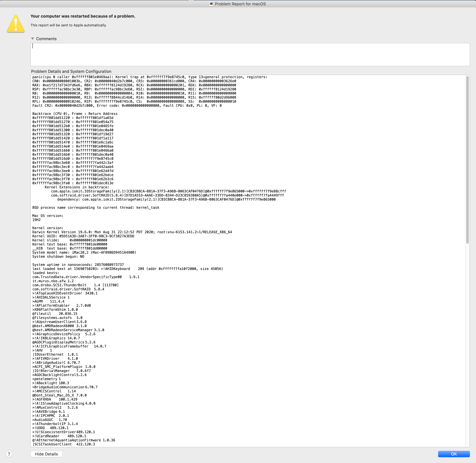Click the com.drobo.SCSI.ThunderBolt kext entry
Viewport: 476px width, 463px height.
click(75, 285)
